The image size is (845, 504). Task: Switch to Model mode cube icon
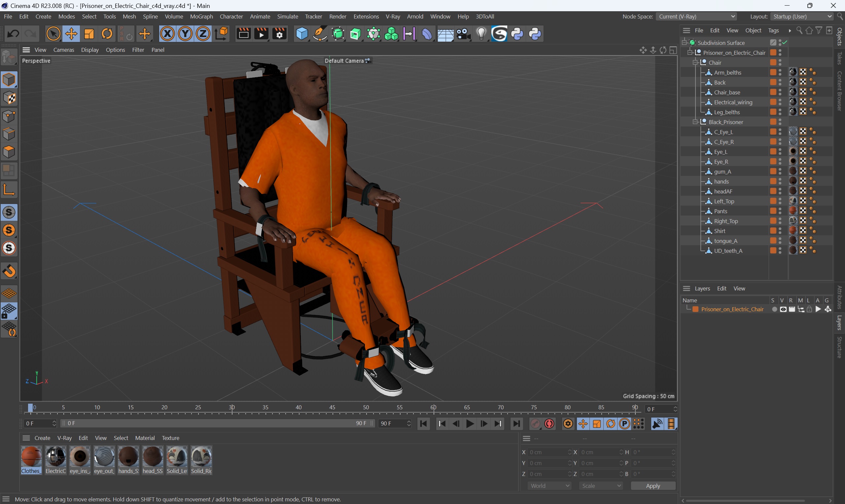point(9,80)
